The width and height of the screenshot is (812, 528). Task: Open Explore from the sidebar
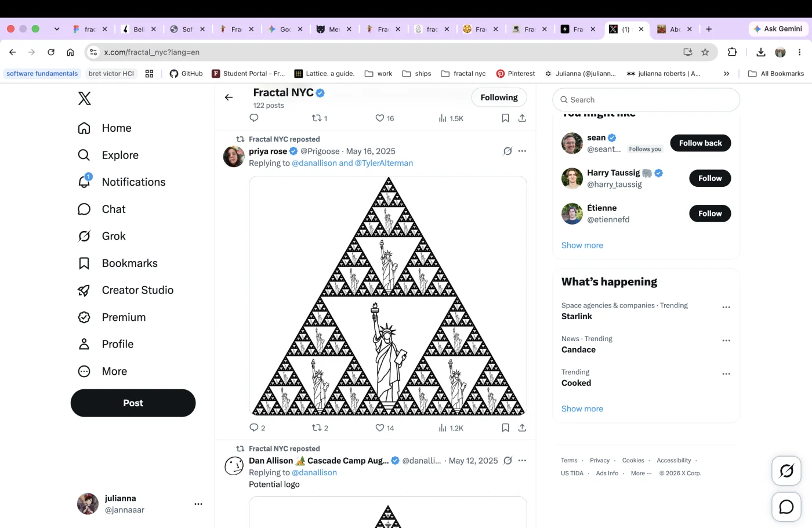tap(108, 155)
